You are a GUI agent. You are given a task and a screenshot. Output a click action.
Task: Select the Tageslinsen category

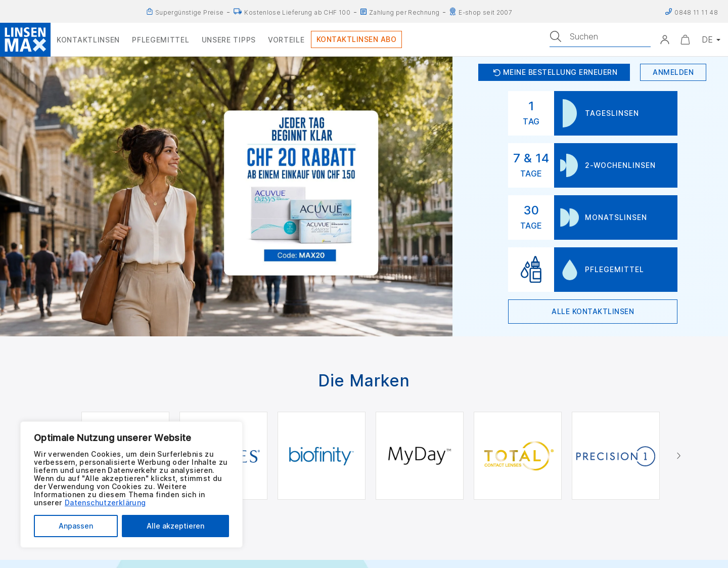click(616, 113)
